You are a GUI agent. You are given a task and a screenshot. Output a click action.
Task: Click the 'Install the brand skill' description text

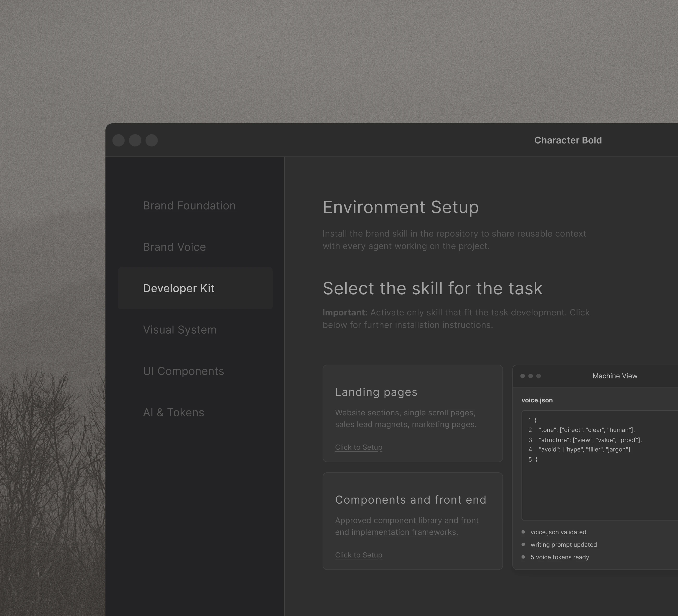click(x=454, y=240)
